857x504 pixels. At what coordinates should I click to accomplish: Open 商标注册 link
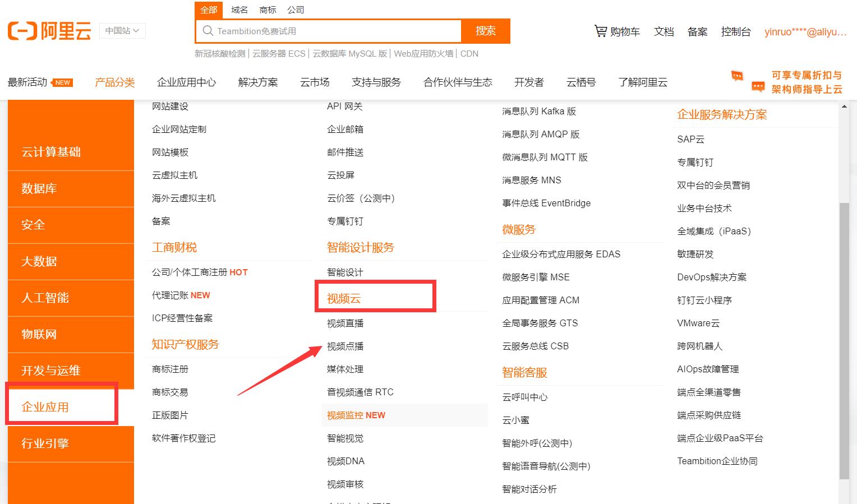[x=170, y=369]
